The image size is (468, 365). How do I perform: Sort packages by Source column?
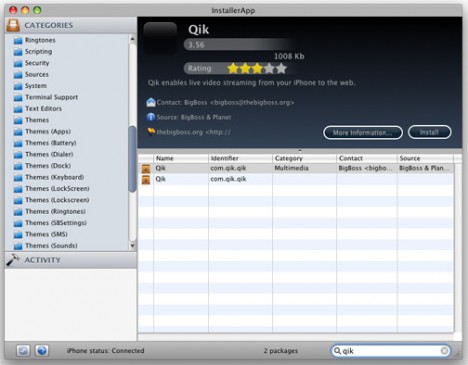click(x=425, y=158)
